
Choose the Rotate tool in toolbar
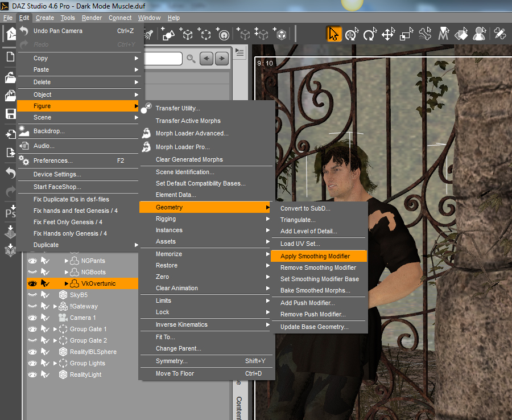[370, 34]
